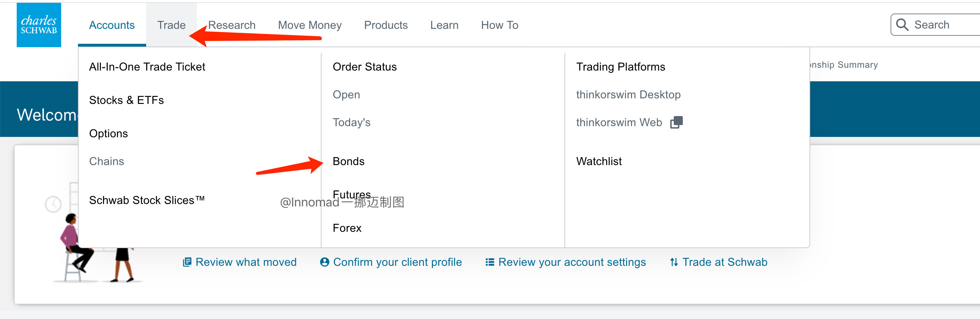Click the account settings list icon
The image size is (980, 319).
490,262
